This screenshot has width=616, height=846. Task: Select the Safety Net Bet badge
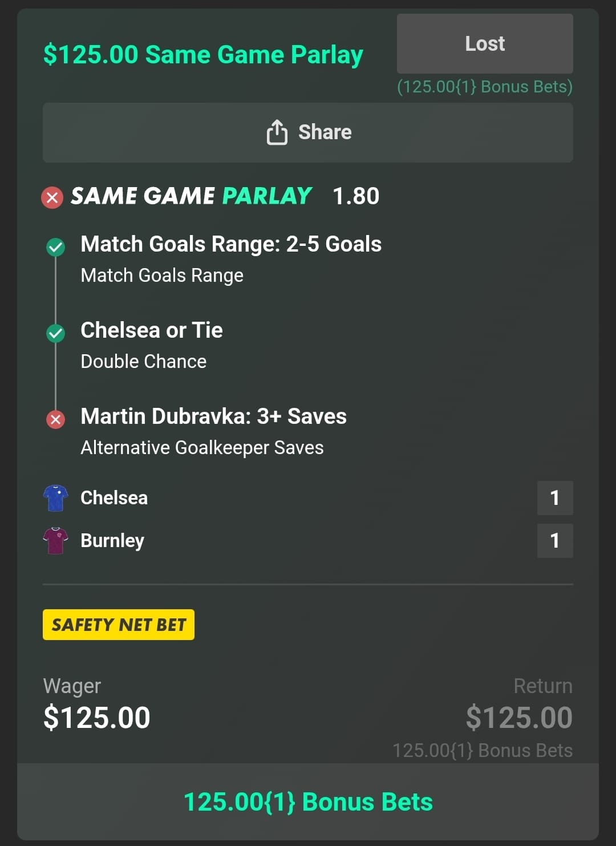click(119, 625)
